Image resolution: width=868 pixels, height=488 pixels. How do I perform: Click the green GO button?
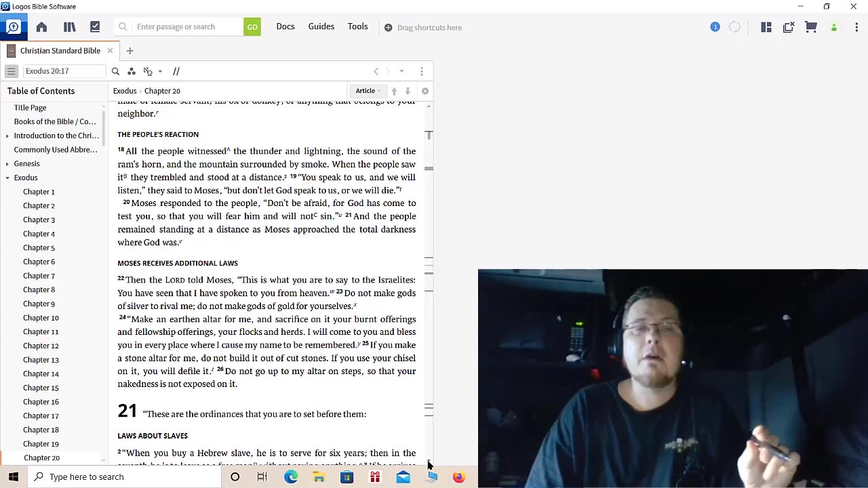tap(252, 27)
